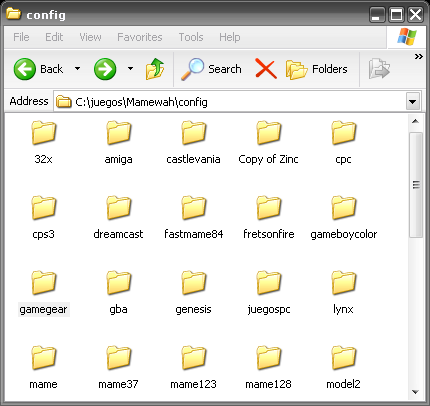Open the Tools menu
Viewport: 430px width, 406px height.
(191, 37)
